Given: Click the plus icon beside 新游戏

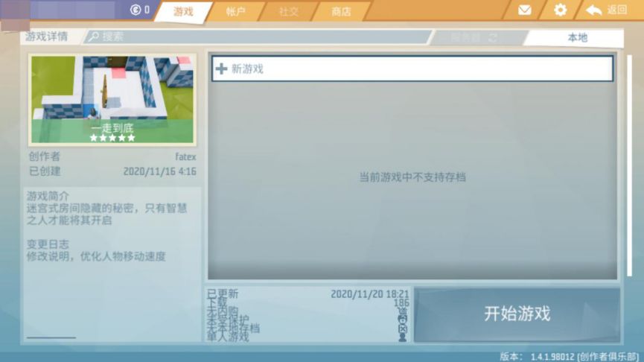Looking at the screenshot, I should [x=221, y=69].
